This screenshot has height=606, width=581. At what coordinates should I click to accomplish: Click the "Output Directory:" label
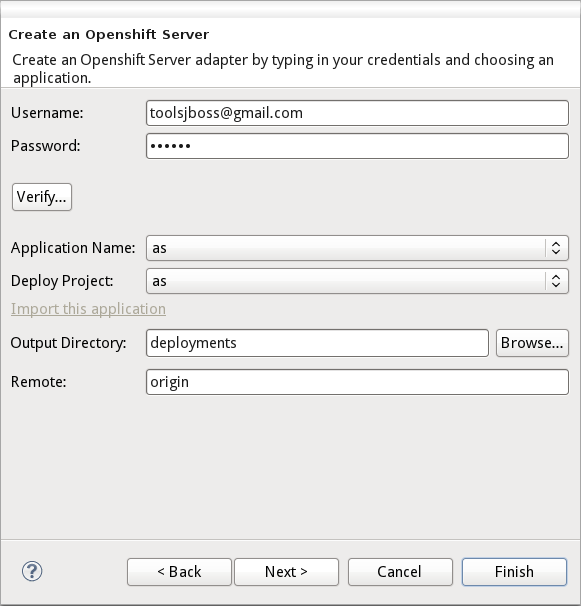(68, 343)
